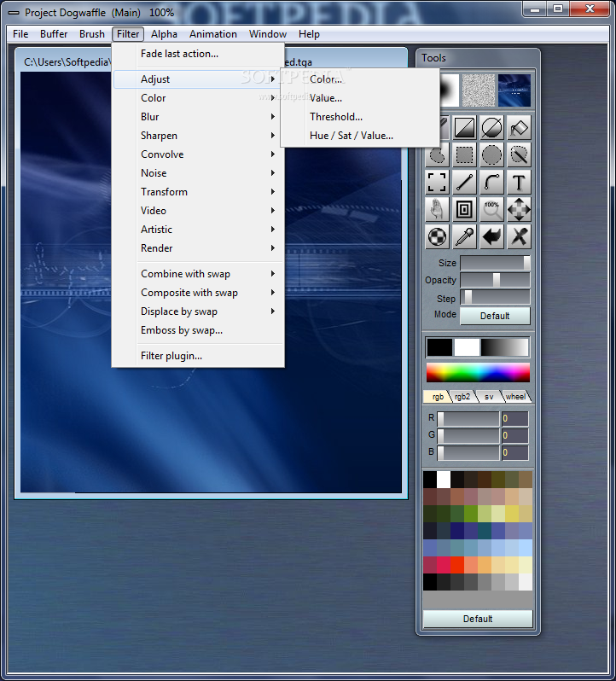Click the blue image buffer thumbnail
Screen dimensions: 616x681
514,90
